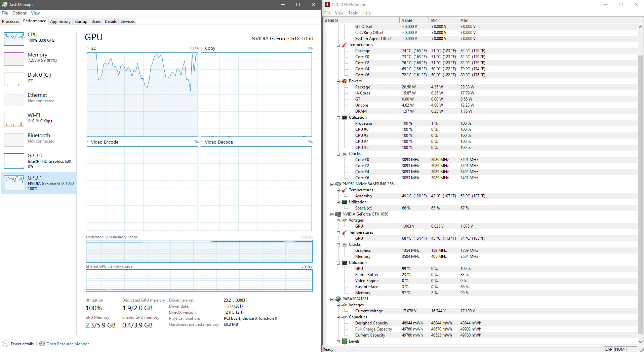Click the Max column header
644x352 pixels.
(472, 20)
